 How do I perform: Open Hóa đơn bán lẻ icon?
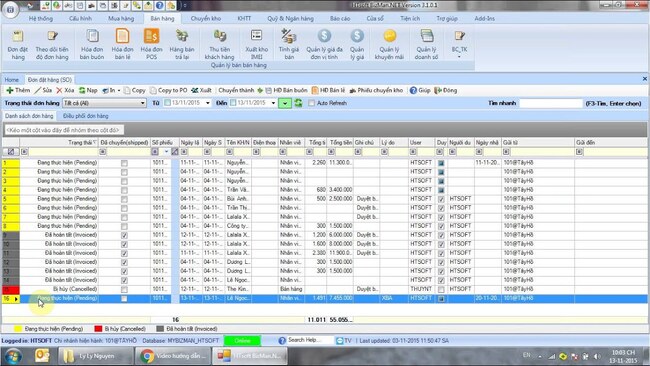click(x=122, y=44)
